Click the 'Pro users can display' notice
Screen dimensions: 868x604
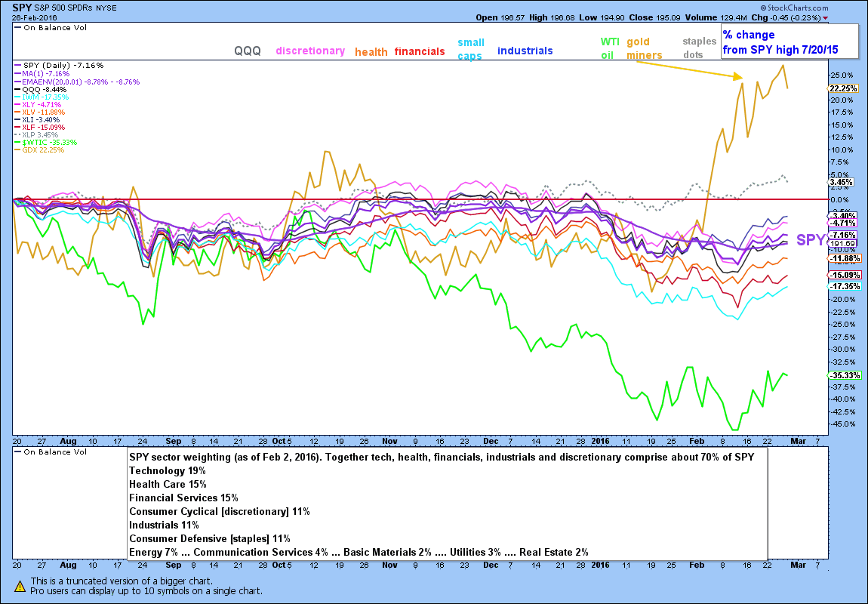[x=146, y=591]
